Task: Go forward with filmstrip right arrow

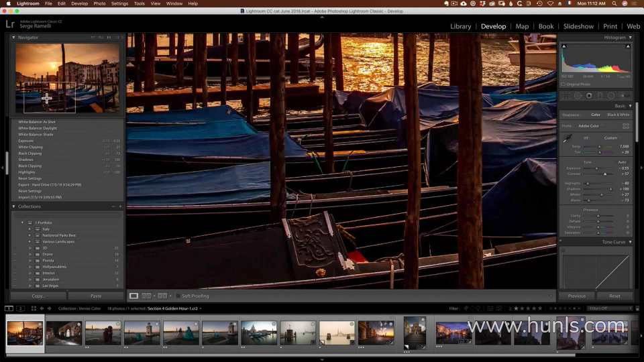Action: click(48, 308)
